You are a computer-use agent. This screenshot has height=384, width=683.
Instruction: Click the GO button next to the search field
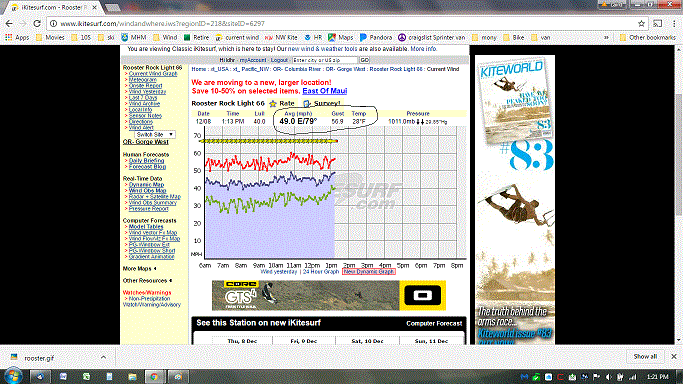tap(364, 60)
